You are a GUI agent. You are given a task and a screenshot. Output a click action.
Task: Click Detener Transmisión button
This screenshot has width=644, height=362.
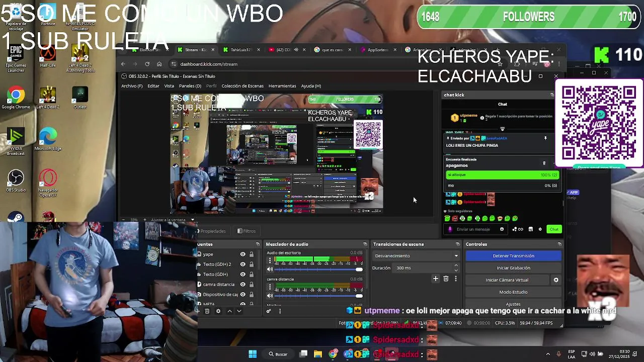[x=513, y=256]
